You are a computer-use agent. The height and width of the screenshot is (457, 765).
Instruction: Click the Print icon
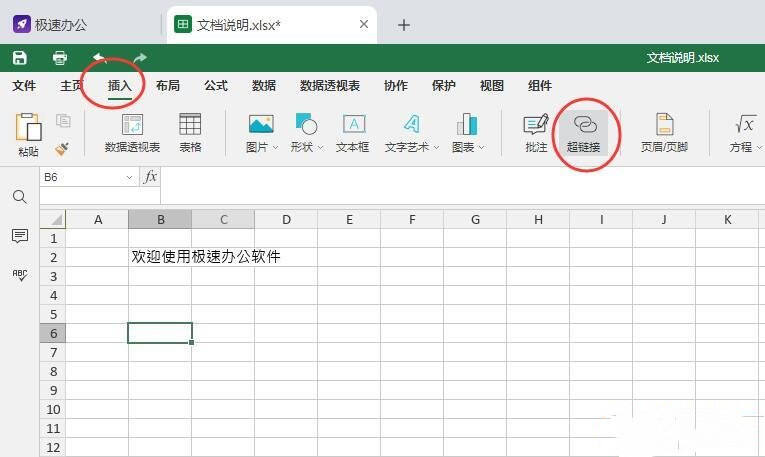[x=60, y=58]
